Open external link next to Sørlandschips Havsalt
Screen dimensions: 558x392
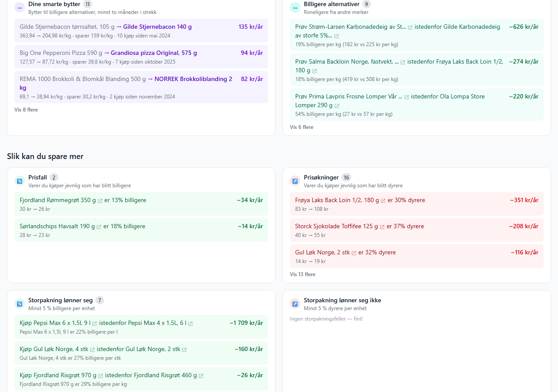point(99,227)
